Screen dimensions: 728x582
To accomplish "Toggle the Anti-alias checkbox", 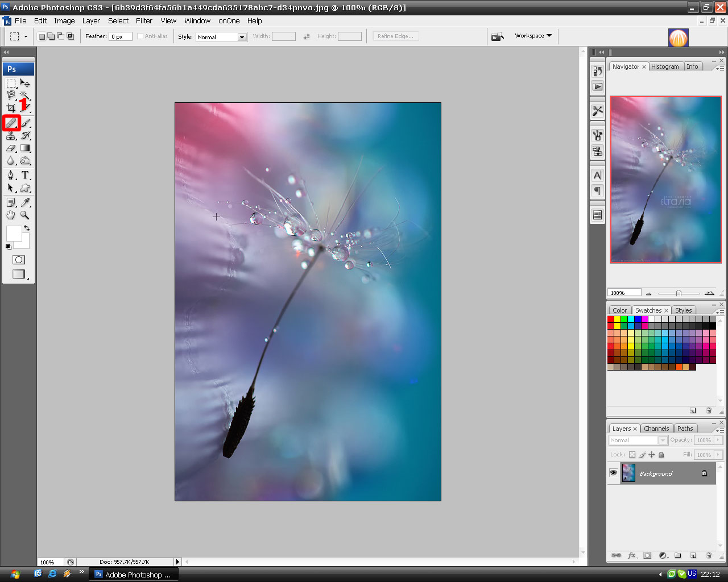I will coord(140,36).
